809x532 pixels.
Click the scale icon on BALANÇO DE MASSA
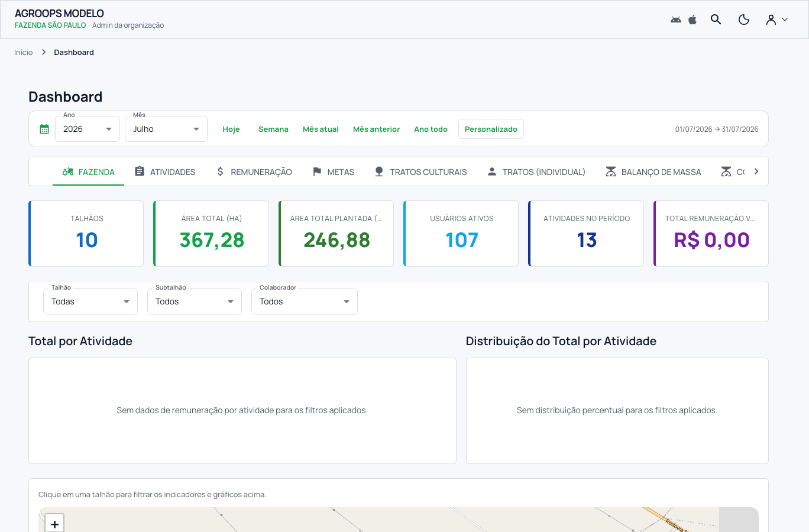click(x=611, y=171)
